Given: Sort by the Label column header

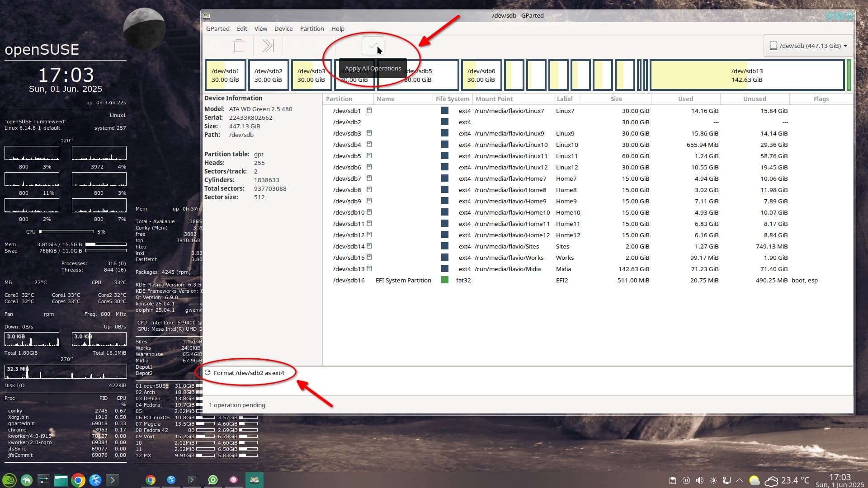Looking at the screenshot, I should 567,99.
